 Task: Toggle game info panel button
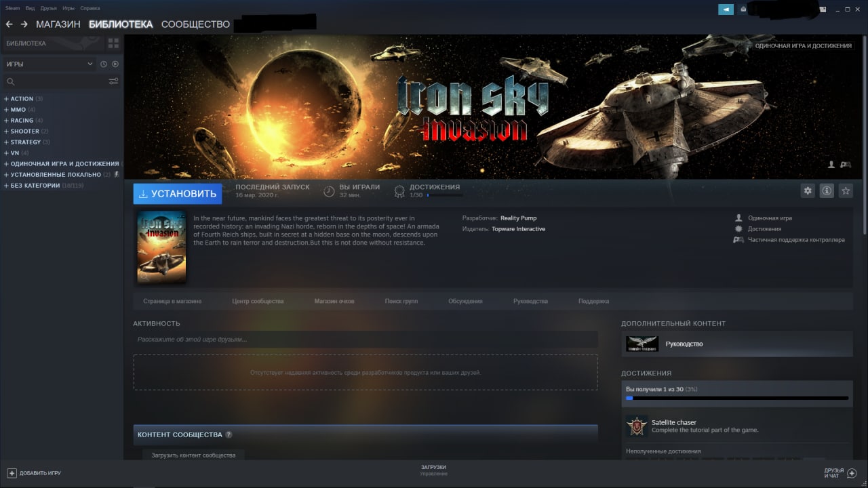pos(827,191)
